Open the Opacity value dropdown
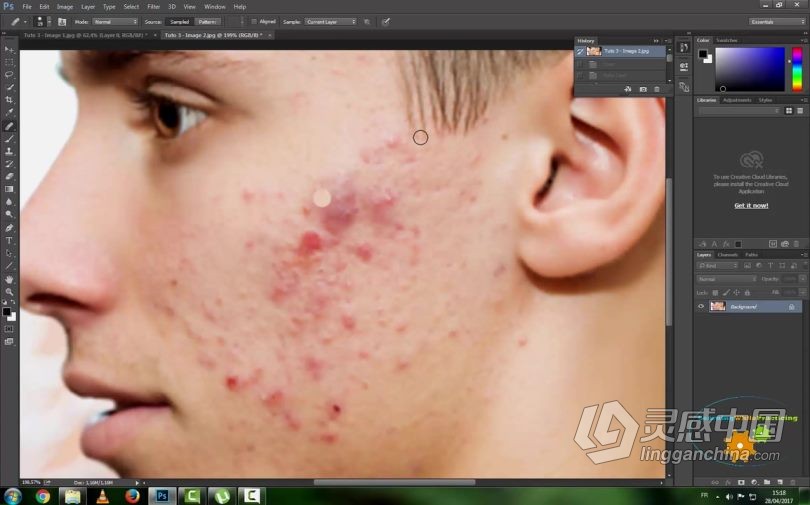This screenshot has height=505, width=810. [x=803, y=279]
